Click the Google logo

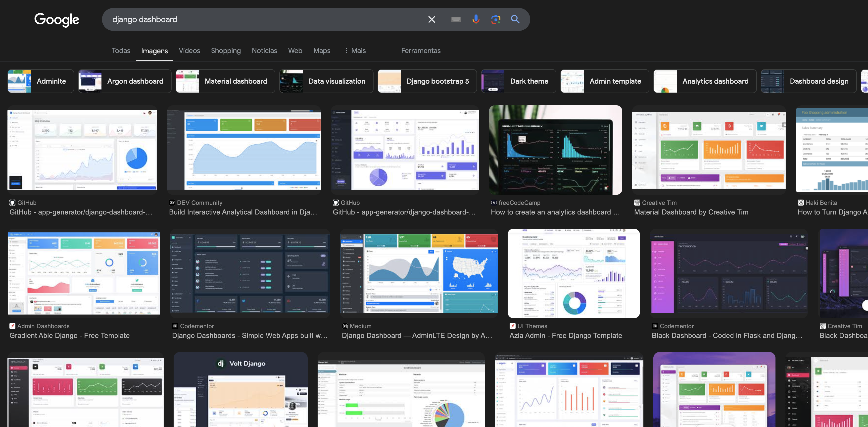click(x=57, y=20)
